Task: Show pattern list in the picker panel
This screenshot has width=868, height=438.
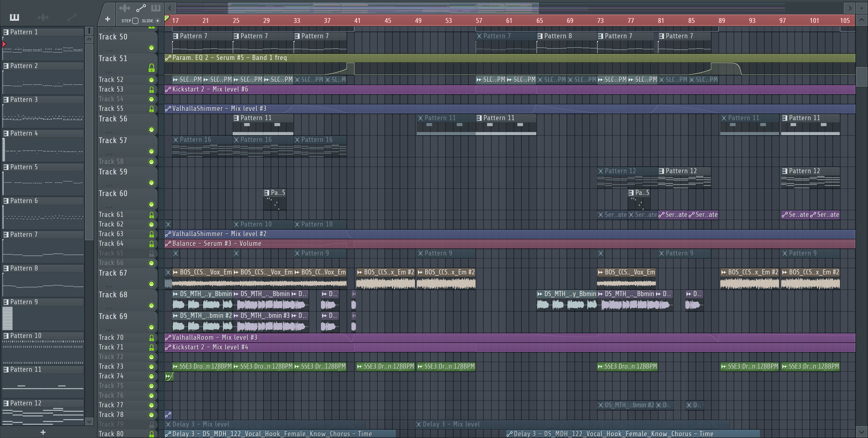Action: pos(14,17)
